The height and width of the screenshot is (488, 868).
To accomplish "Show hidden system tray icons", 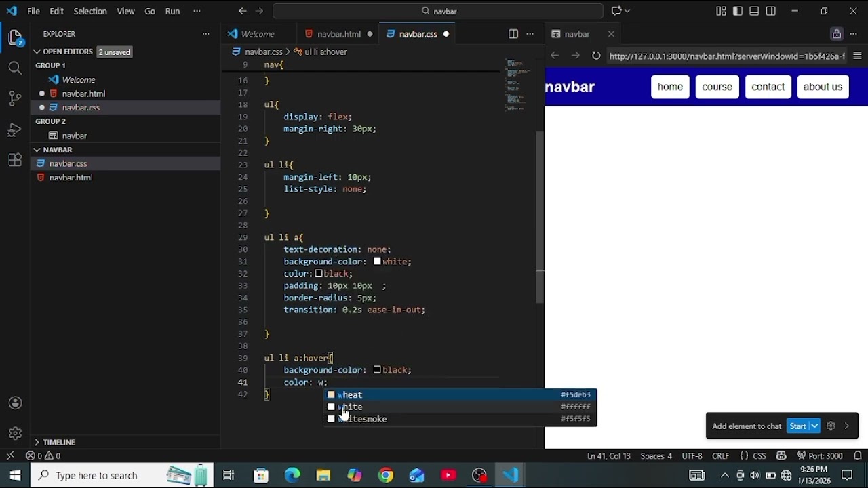I will point(725,476).
